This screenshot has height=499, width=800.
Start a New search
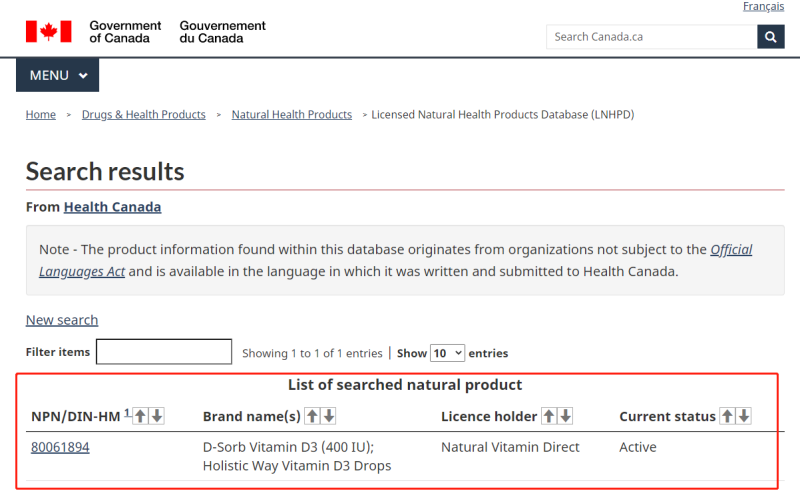click(x=62, y=320)
